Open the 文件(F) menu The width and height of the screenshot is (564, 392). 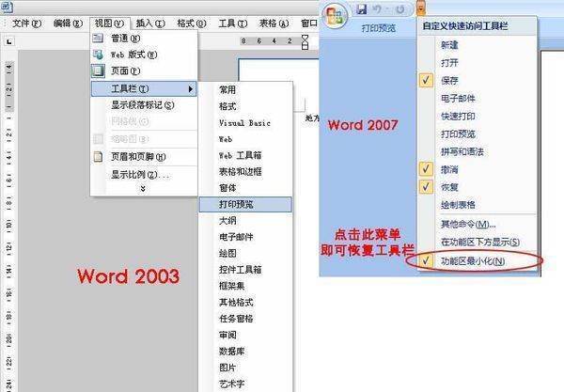click(x=26, y=24)
